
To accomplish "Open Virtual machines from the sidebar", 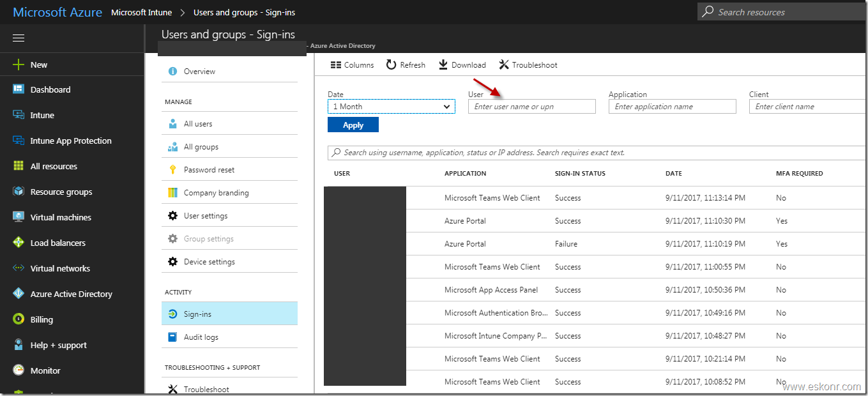I will 59,217.
